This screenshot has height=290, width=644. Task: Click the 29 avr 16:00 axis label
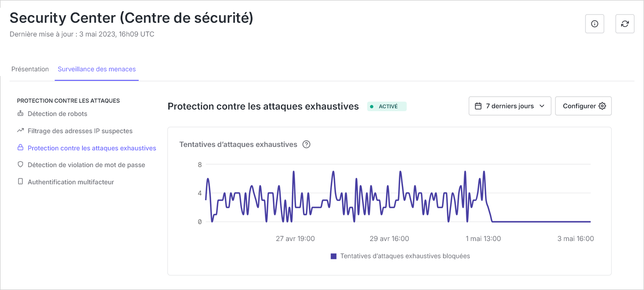coord(389,238)
